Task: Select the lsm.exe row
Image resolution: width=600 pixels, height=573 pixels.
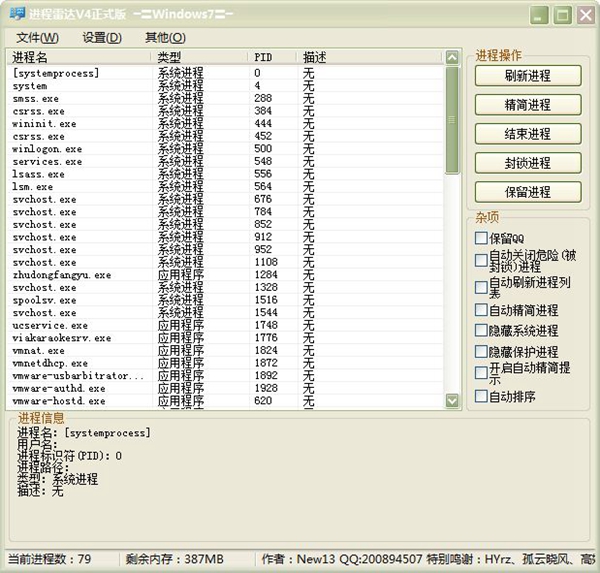Action: coord(225,187)
